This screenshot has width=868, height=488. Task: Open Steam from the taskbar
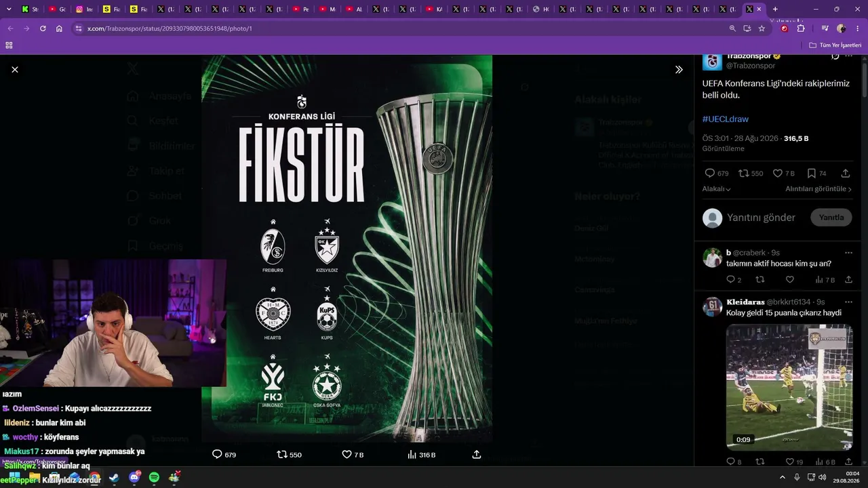pos(114,478)
